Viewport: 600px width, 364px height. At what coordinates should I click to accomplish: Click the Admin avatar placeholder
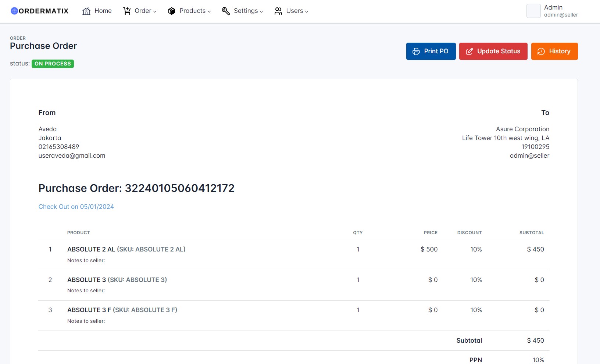pyautogui.click(x=533, y=11)
